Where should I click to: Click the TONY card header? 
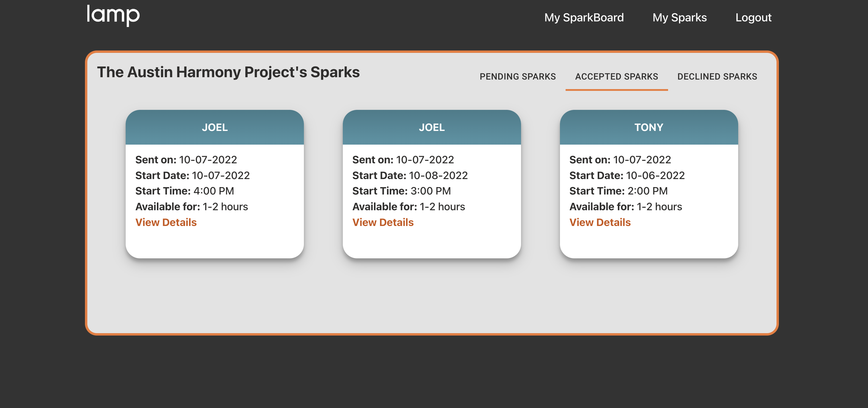click(x=649, y=127)
